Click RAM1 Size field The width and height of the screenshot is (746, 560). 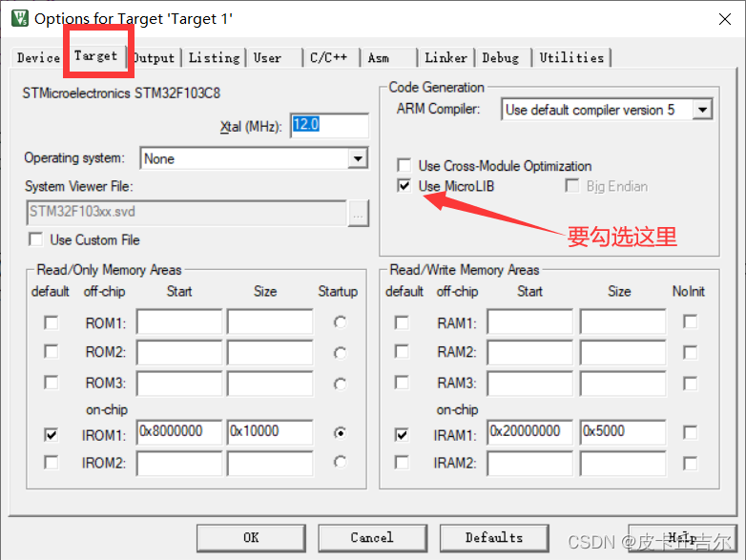tap(623, 321)
